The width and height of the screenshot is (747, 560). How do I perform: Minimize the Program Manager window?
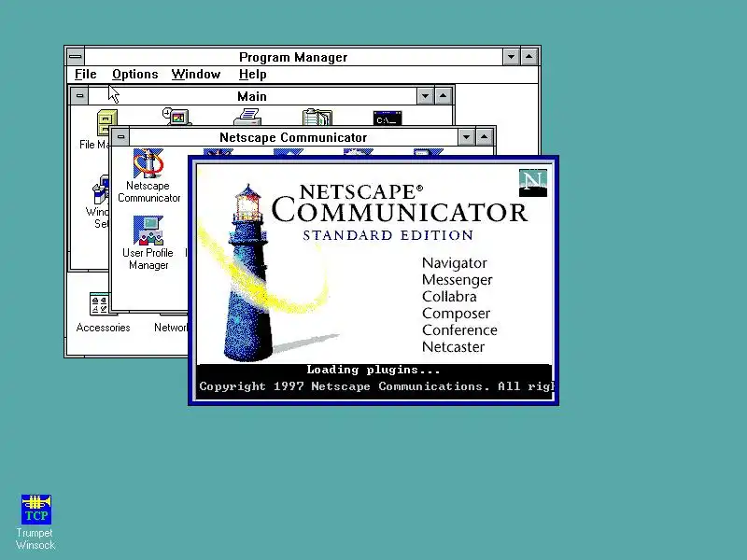[x=511, y=57]
